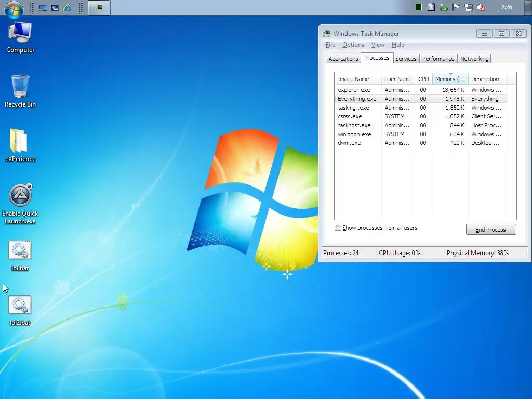The height and width of the screenshot is (399, 532).
Task: Click Physical Memory: 38% status entry
Action: [477, 253]
